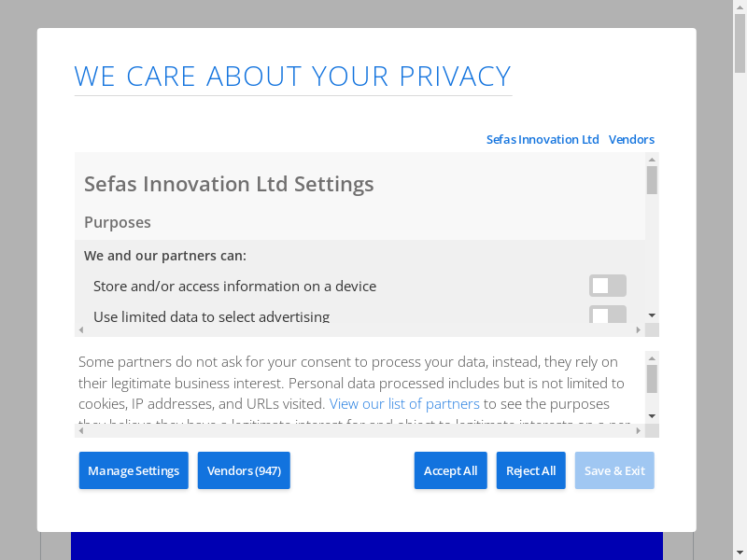This screenshot has width=747, height=560.
Task: Click legitimate interest text scroll up arrow
Action: click(x=652, y=357)
